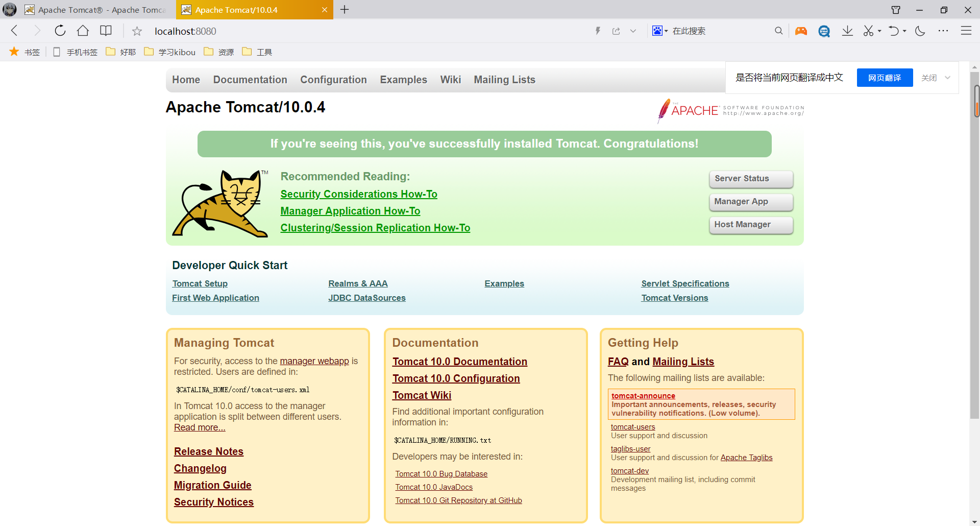Expand the translate bar options chevron

(x=948, y=78)
